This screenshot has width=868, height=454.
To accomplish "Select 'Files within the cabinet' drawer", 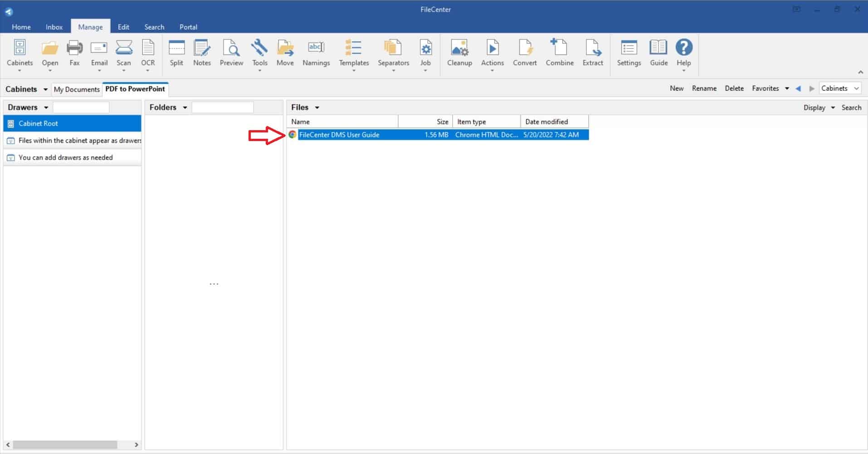I will (72, 141).
